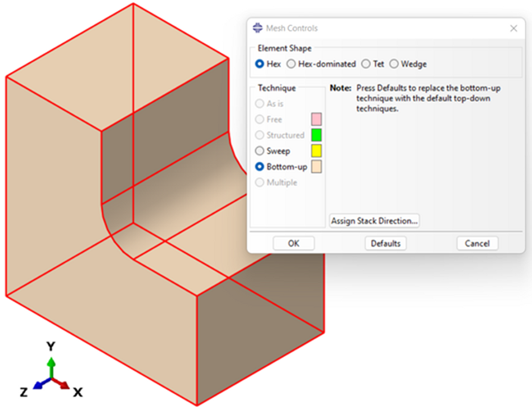This screenshot has width=532, height=409.
Task: Choose the Hex-dominated element shape
Action: coord(291,64)
